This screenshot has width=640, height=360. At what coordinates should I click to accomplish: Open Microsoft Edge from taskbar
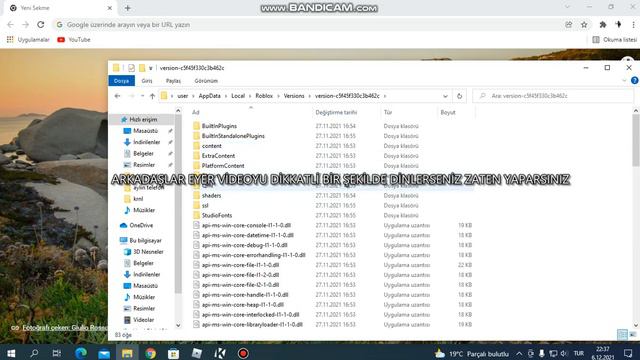[81, 353]
